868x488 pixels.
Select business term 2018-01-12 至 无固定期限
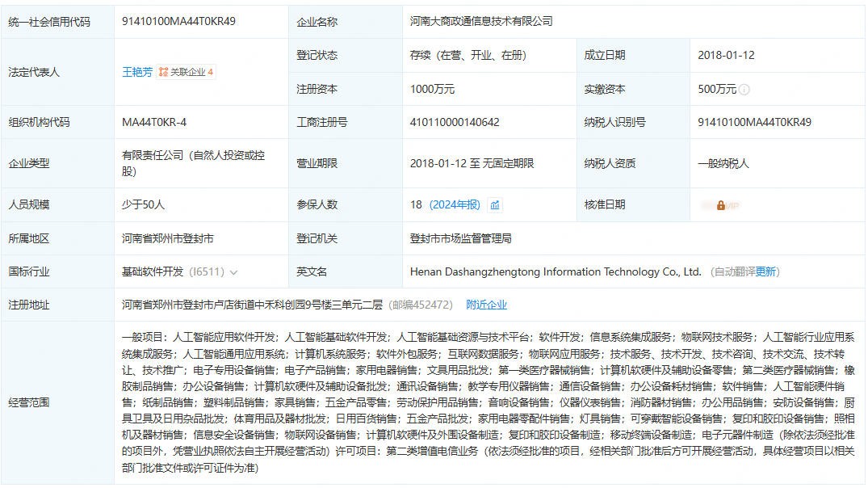(472, 163)
